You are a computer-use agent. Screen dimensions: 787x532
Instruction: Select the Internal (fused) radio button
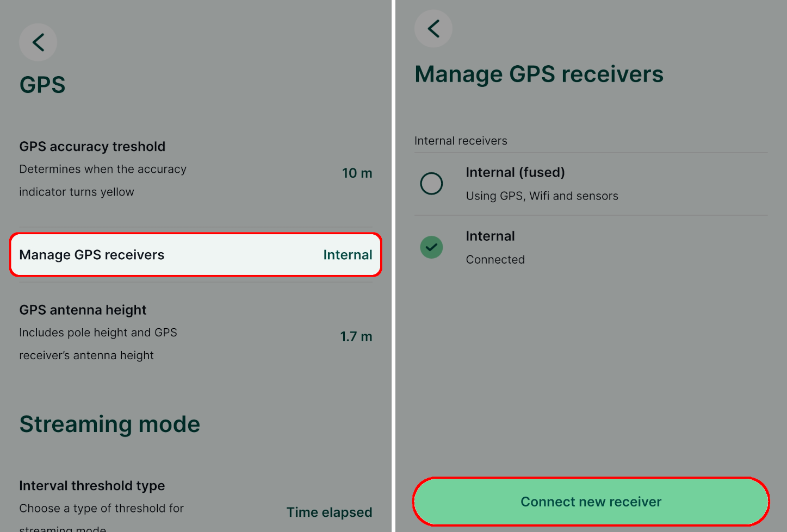pos(431,184)
